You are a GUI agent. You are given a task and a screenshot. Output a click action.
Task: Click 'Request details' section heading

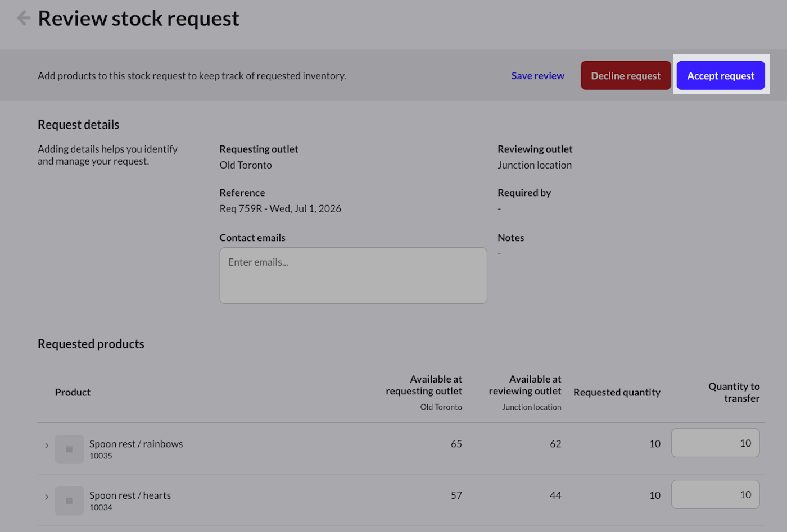(x=79, y=125)
